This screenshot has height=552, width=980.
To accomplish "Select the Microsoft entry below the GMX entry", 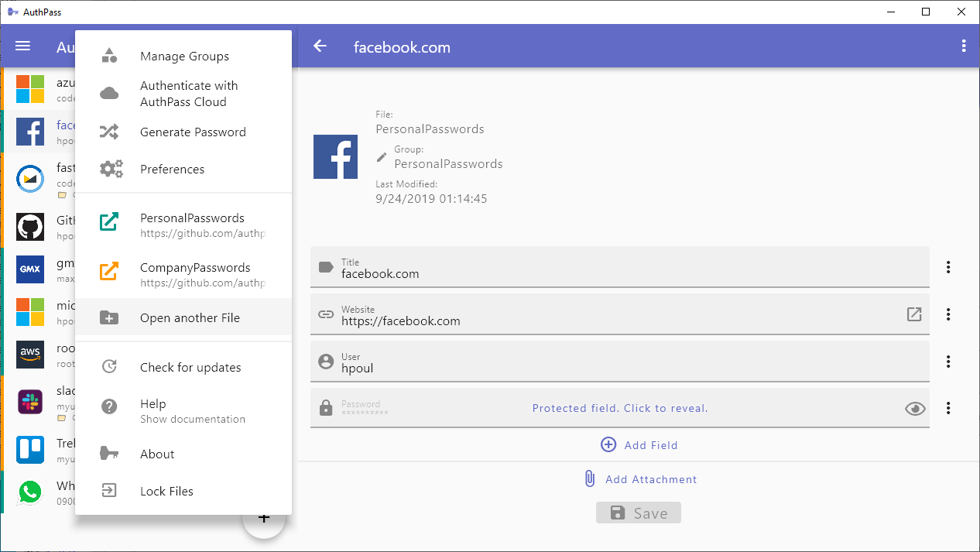I will coord(39,312).
